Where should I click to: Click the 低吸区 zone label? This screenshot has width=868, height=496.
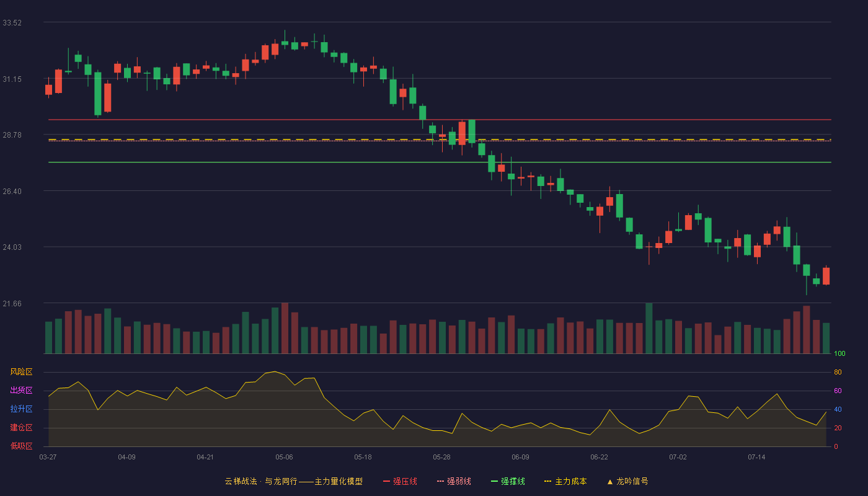tap(21, 446)
